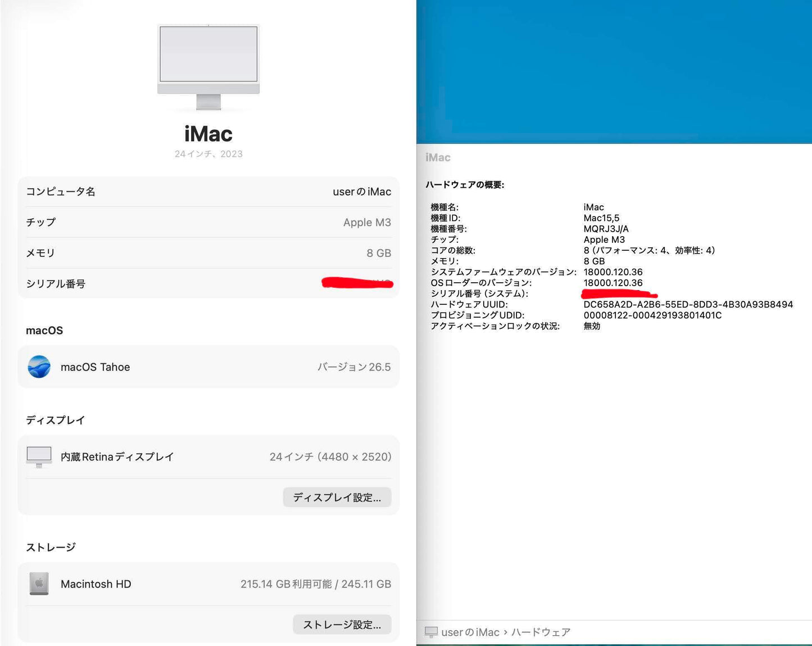Click 内蔵Retinaディスプレイ label
The image size is (812, 646).
click(117, 457)
